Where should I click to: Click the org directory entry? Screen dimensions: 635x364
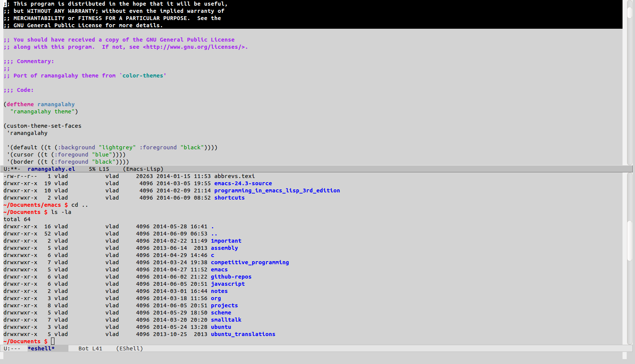(x=216, y=298)
